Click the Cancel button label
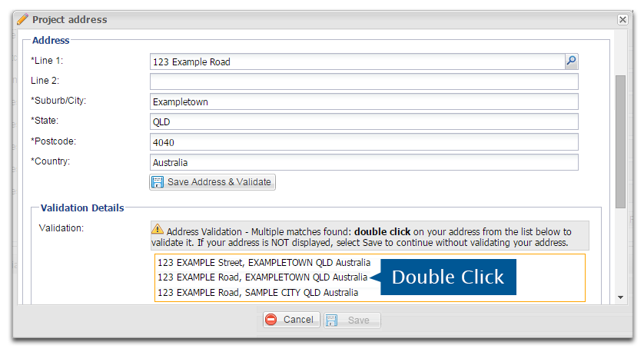 click(298, 320)
